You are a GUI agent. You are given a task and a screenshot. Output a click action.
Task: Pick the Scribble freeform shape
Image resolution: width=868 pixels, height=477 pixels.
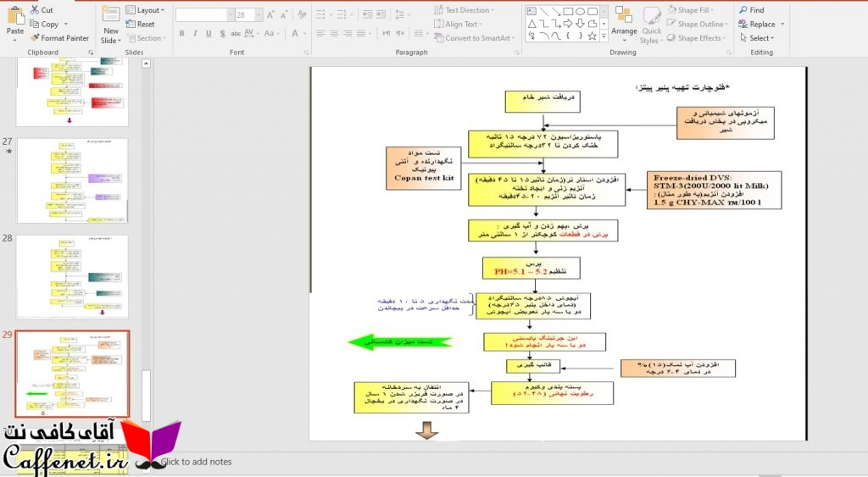click(531, 36)
